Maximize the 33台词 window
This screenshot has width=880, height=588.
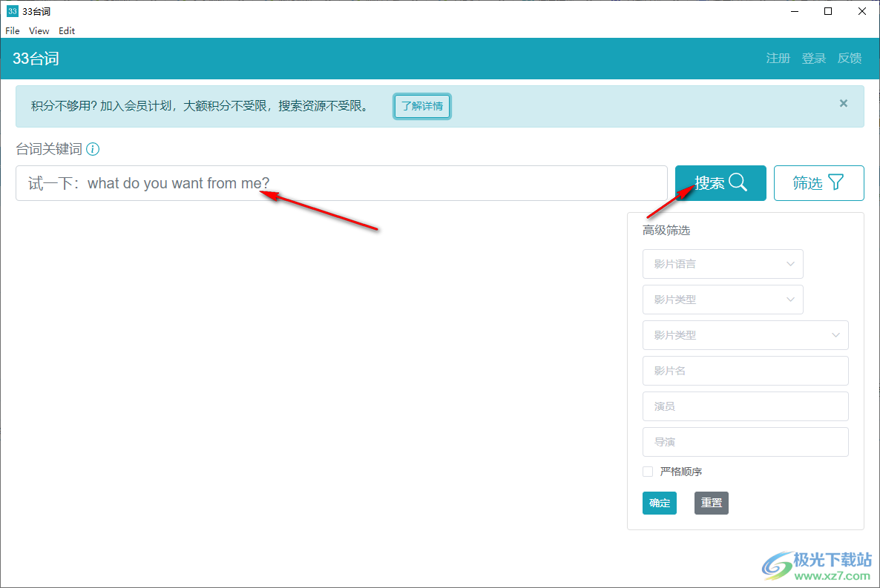pyautogui.click(x=828, y=11)
